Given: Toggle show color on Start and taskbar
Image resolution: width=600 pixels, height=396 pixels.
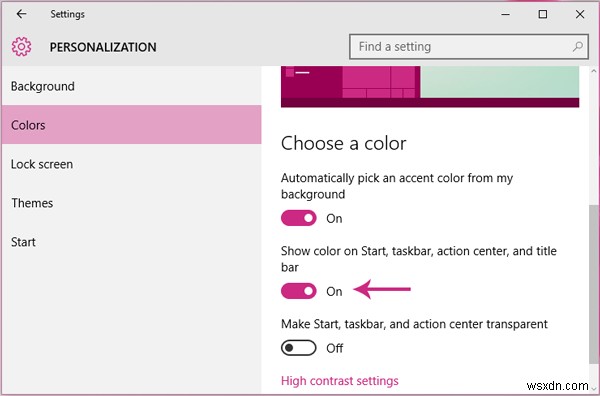Looking at the screenshot, I should [x=298, y=291].
